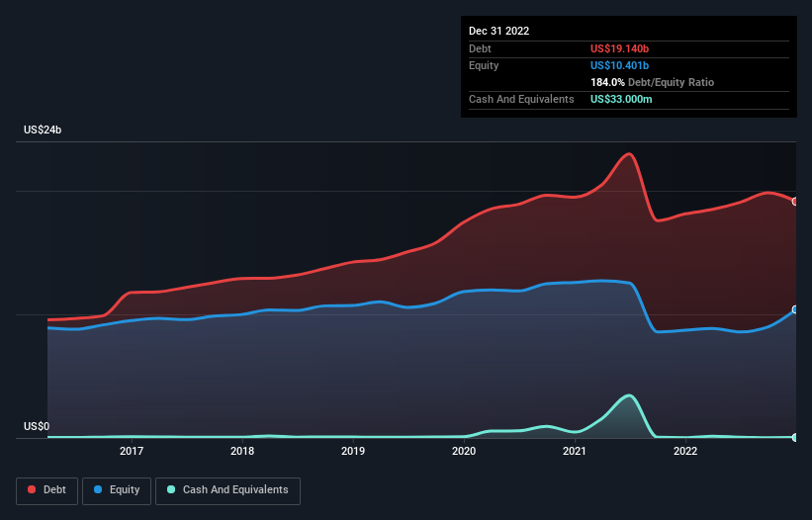
Task: Click the 184.0% Debt/Equity Ratio text
Action: [x=652, y=82]
